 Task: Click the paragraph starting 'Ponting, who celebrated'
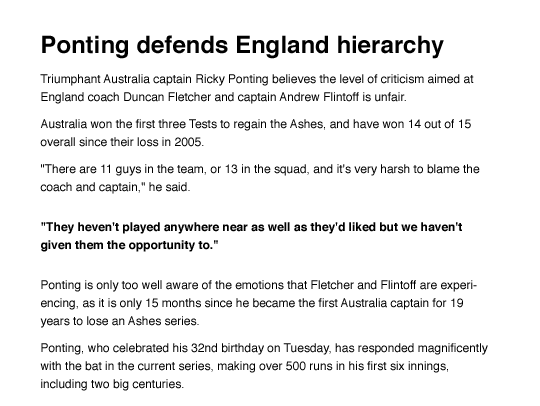(x=264, y=366)
